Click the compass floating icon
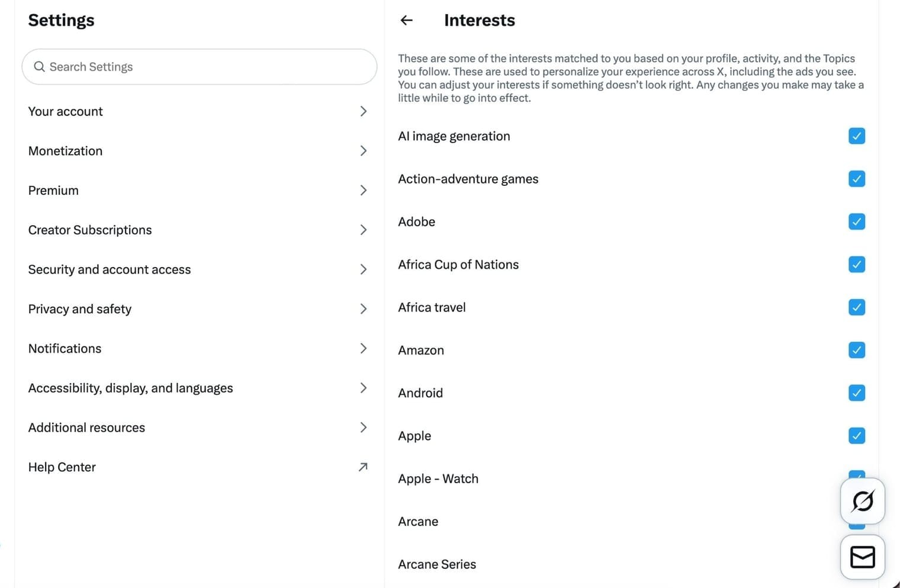This screenshot has height=588, width=900. pos(862,501)
